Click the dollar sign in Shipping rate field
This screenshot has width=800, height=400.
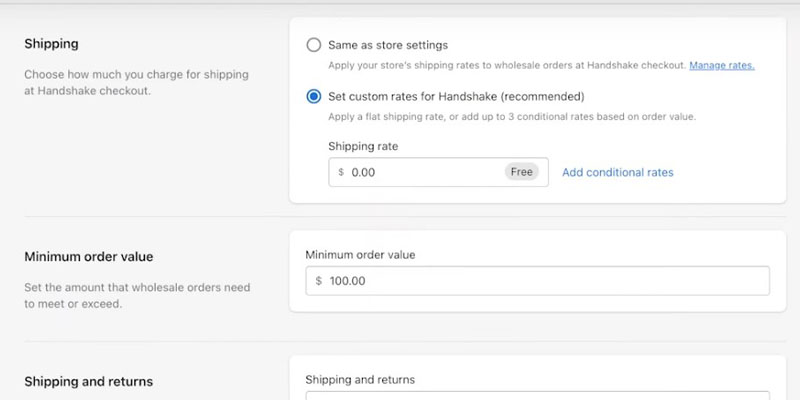point(341,172)
